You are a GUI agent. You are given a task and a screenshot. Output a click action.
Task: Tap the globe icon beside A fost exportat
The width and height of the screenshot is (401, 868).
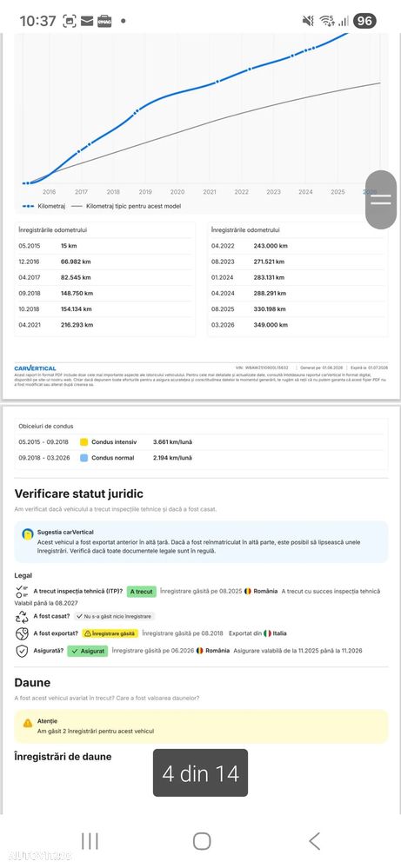(x=22, y=633)
